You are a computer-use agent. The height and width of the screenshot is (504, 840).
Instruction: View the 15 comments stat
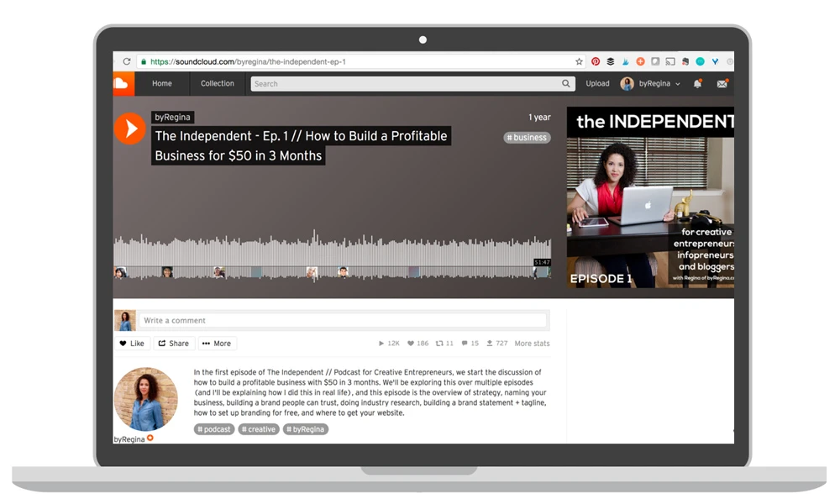pyautogui.click(x=470, y=344)
